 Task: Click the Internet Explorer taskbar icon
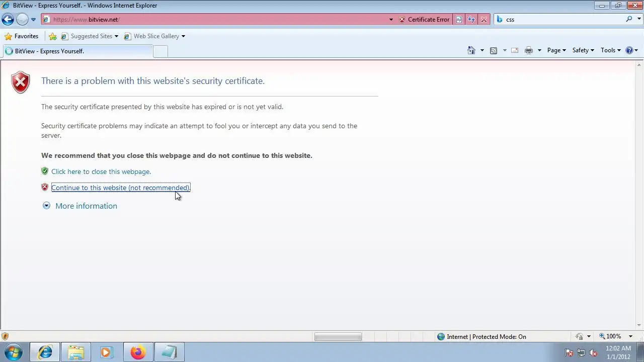[45, 352]
